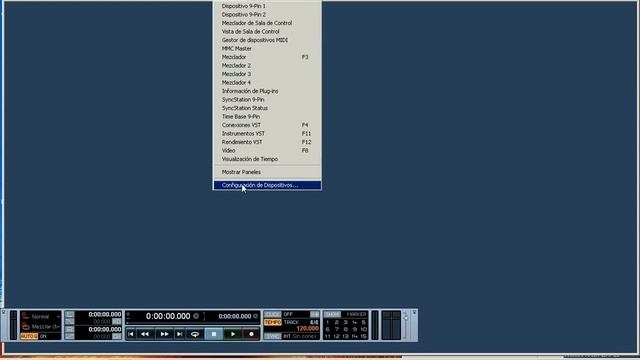Adjust the transport output level slider
The width and height of the screenshot is (640, 360).
pyautogui.click(x=406, y=318)
